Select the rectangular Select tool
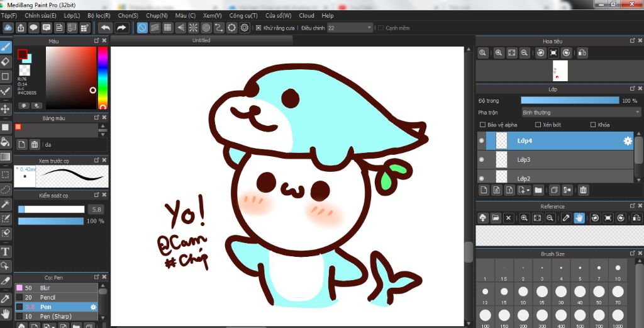This screenshot has width=644, height=328. (5, 174)
